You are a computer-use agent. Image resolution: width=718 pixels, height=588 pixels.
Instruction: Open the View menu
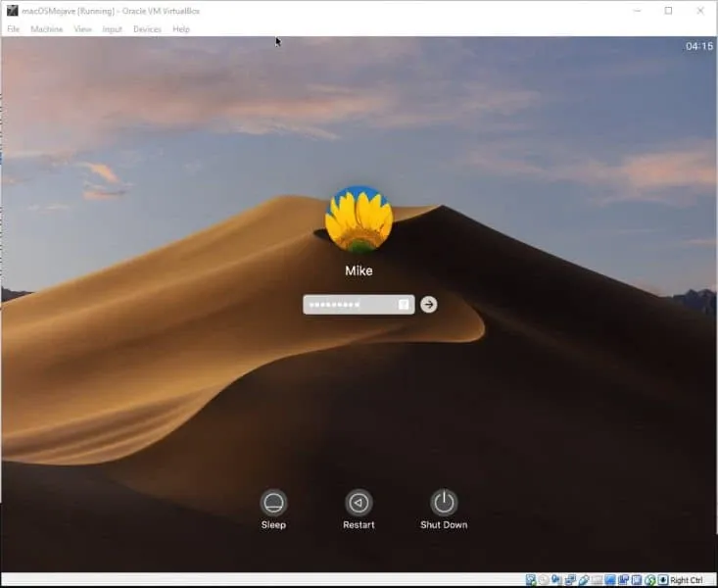coord(83,28)
